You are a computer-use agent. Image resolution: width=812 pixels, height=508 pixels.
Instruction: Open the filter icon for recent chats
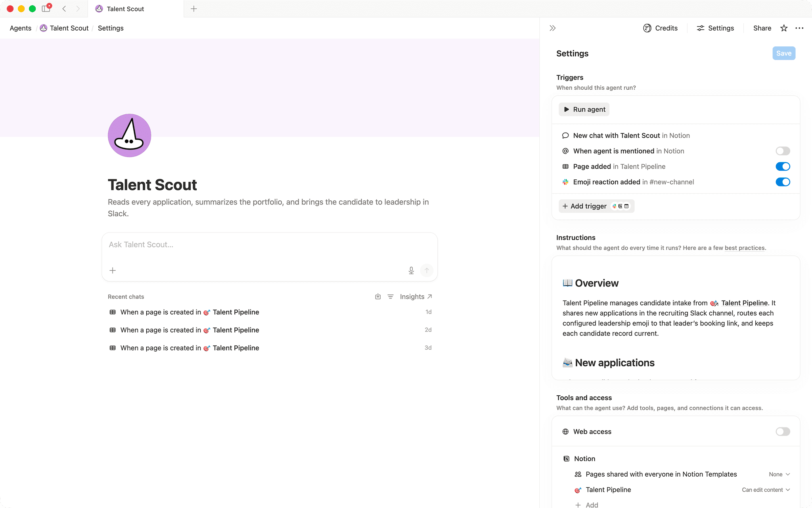point(391,296)
